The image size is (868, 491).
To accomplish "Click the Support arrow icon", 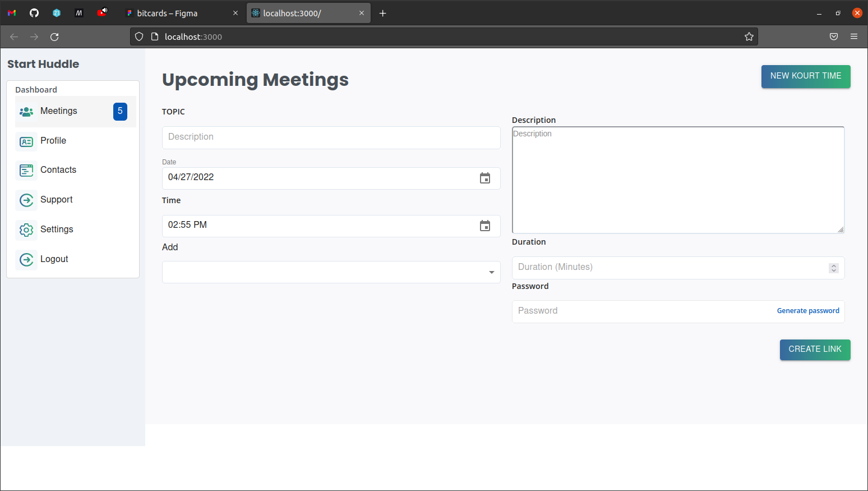I will pyautogui.click(x=26, y=200).
